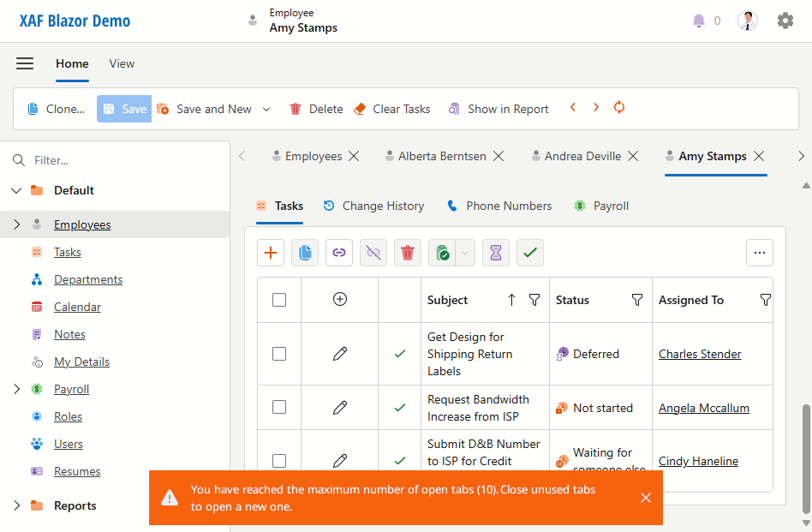Switch to the View ribbon tab
This screenshot has height=532, width=812.
click(x=122, y=63)
